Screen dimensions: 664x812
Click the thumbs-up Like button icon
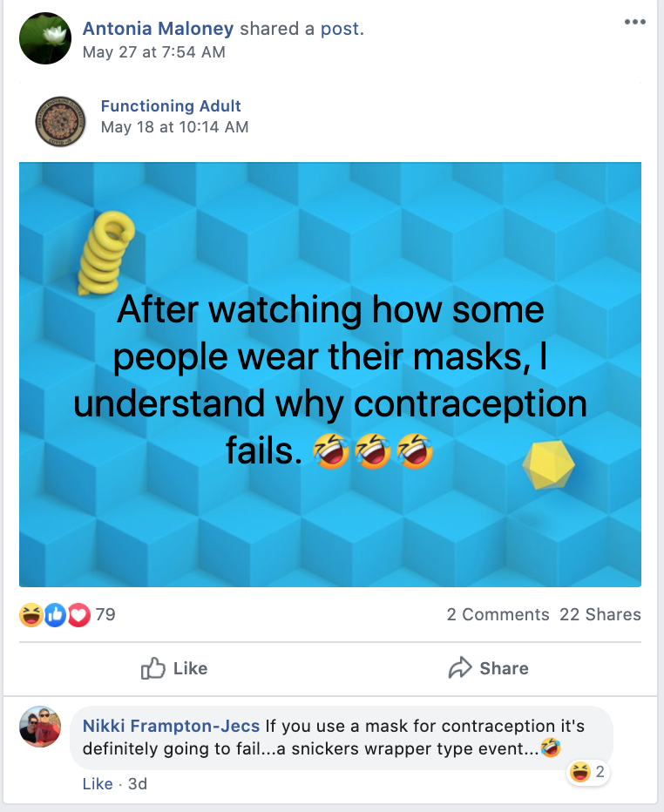(x=153, y=668)
